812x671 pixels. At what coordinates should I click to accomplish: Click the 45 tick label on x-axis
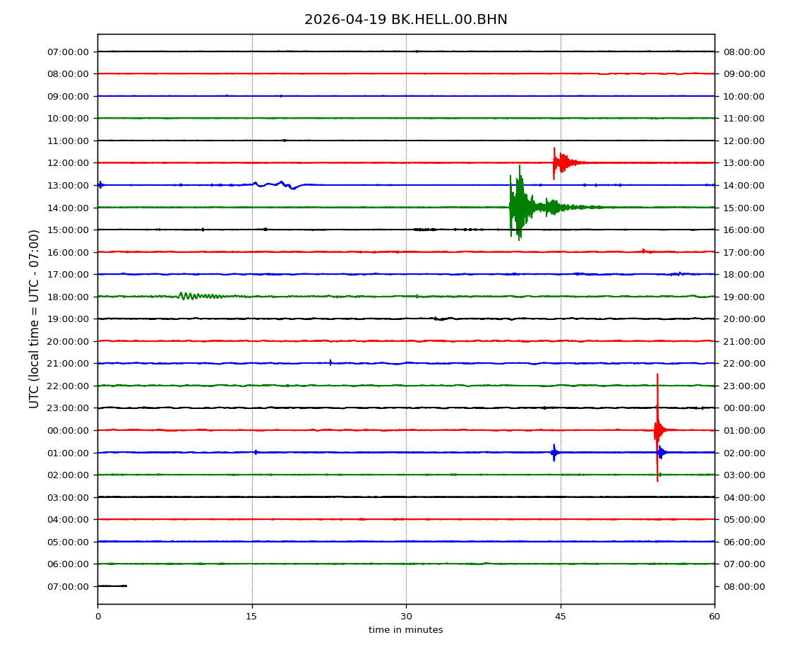click(x=560, y=617)
